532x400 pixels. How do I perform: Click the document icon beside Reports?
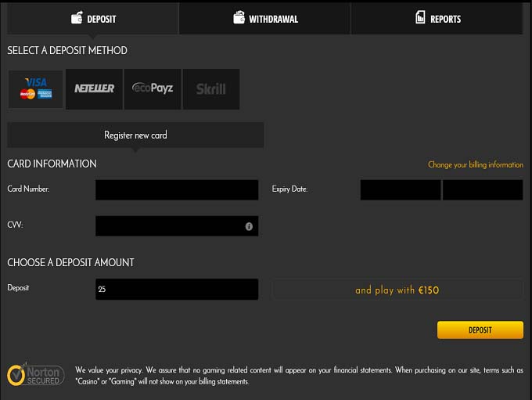[x=420, y=17]
